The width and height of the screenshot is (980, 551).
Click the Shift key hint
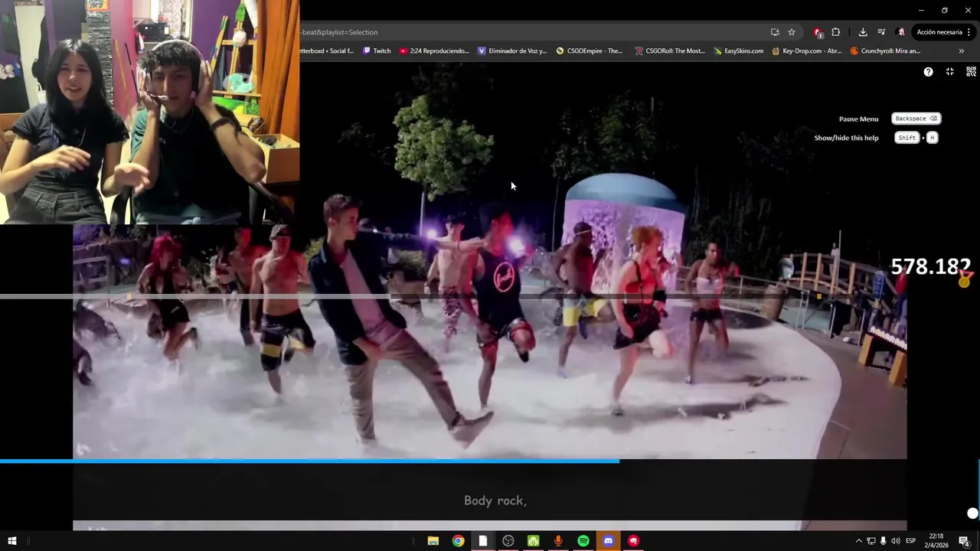pyautogui.click(x=906, y=138)
